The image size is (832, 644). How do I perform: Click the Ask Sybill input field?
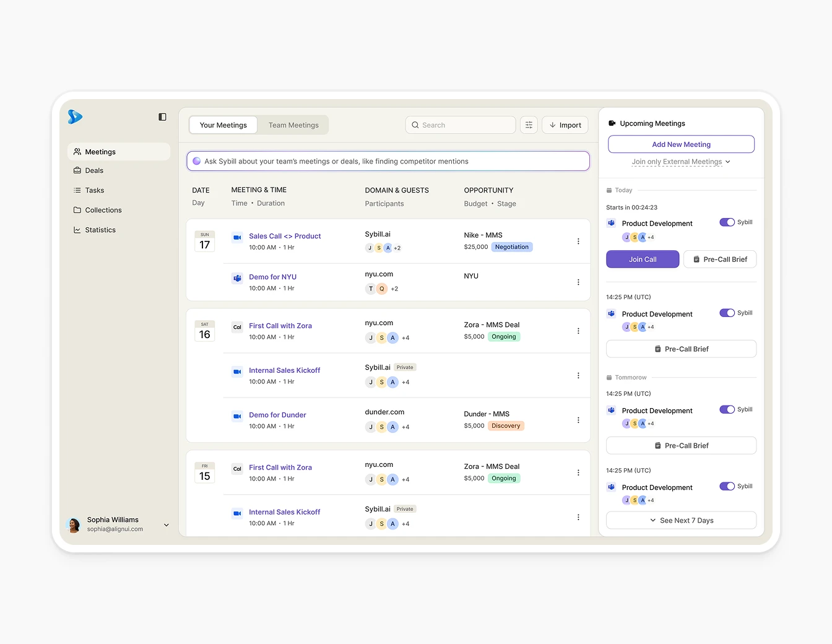pyautogui.click(x=388, y=160)
